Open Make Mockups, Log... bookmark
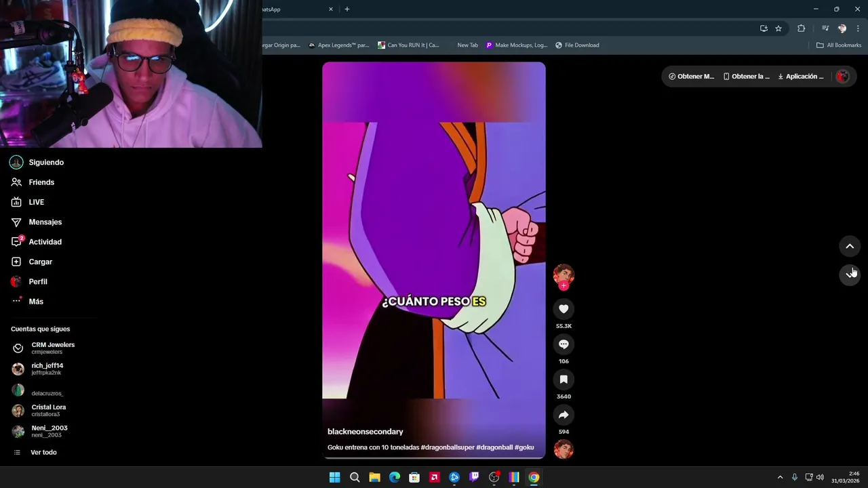Screen dimensions: 868x488 point(517,45)
